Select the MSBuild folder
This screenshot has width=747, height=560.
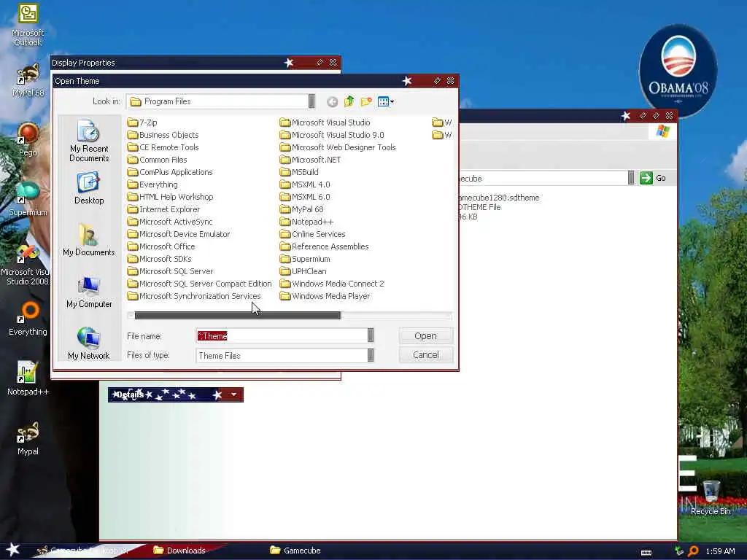click(300, 172)
